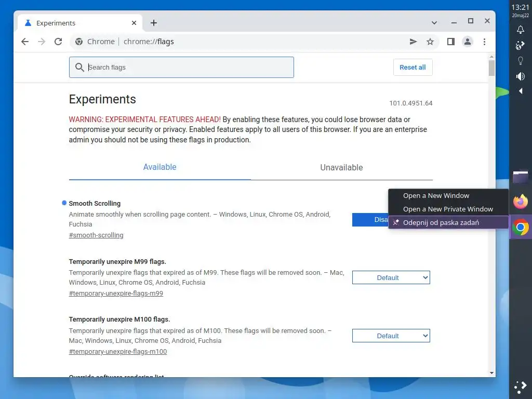Click the version number 101.0.4951.64
Screen dimensions: 532x399
(410, 103)
